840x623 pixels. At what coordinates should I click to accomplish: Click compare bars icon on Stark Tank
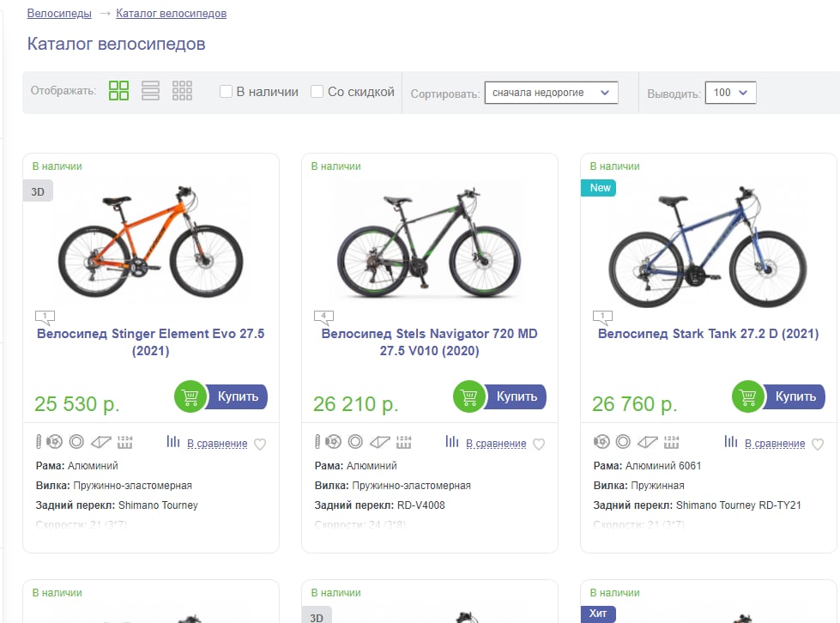pos(731,441)
